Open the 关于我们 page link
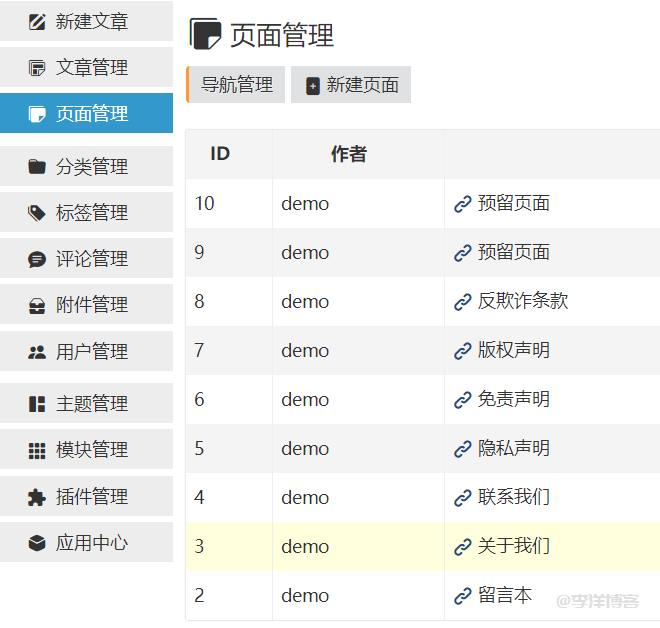Screen dimensions: 660x628 [513, 547]
